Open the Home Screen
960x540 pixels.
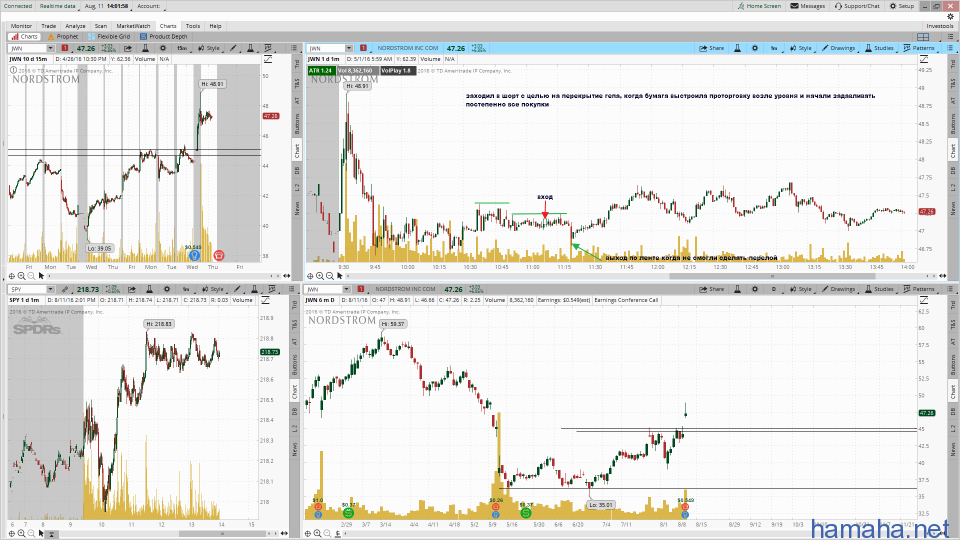click(759, 6)
